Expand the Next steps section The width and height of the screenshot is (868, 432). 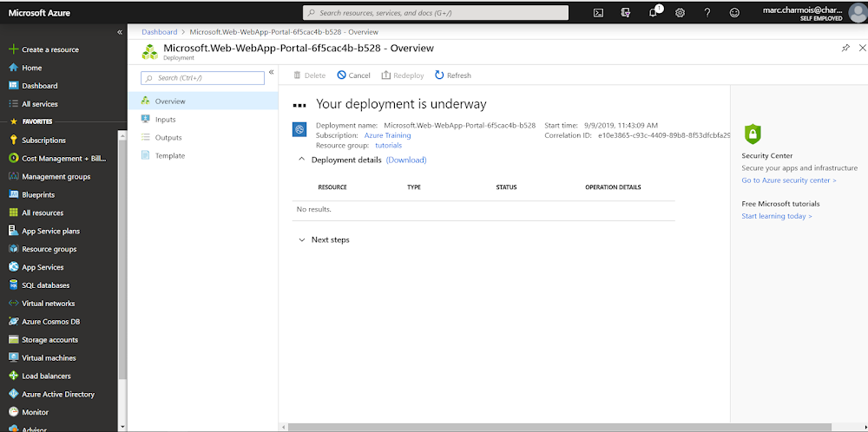coord(302,240)
